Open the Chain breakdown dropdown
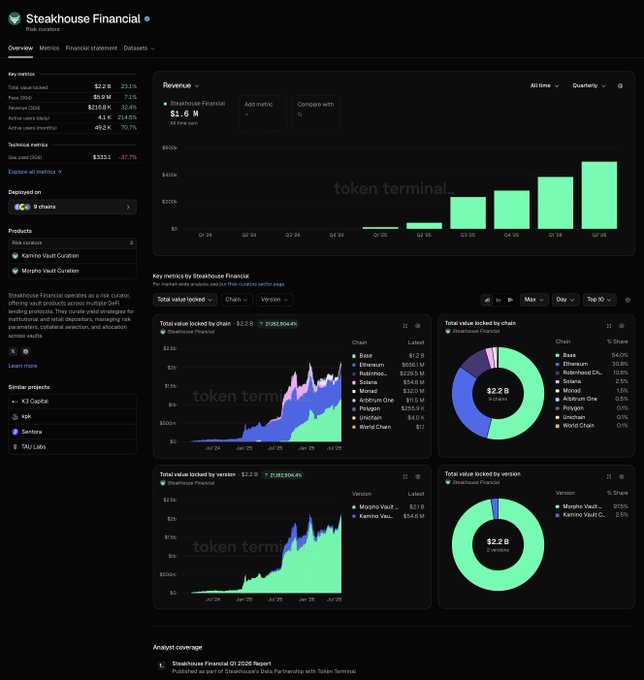This screenshot has height=680, width=644. [236, 300]
